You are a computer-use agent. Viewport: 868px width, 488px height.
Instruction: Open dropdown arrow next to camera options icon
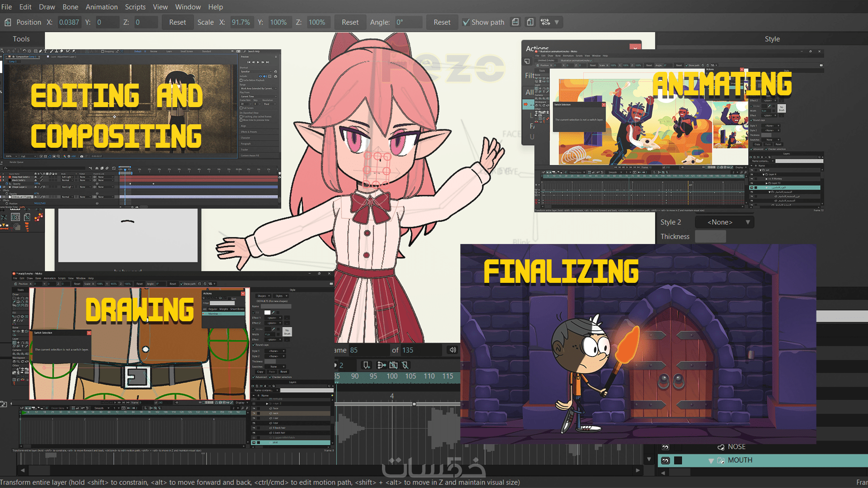557,22
